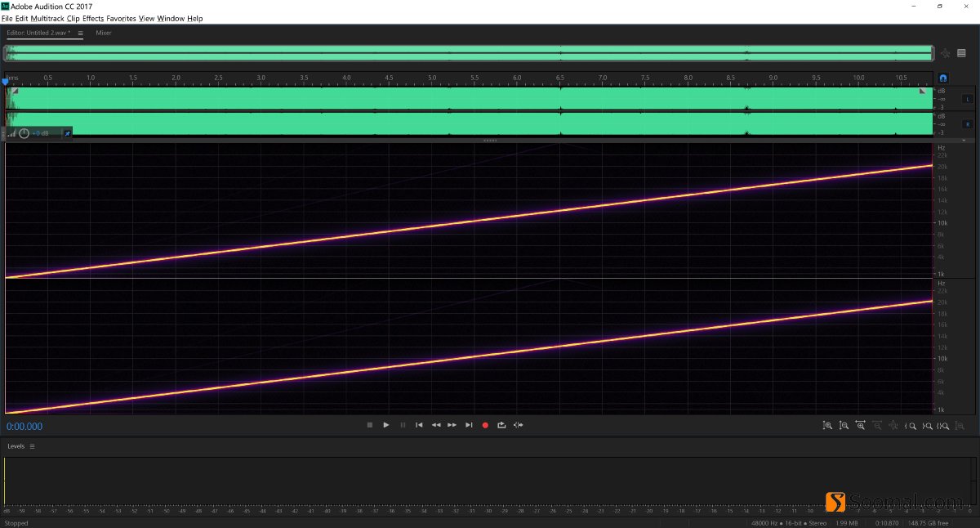Screen dimensions: 980x528
Task: Click 1.99 MB file size in status bar
Action: 846,523
